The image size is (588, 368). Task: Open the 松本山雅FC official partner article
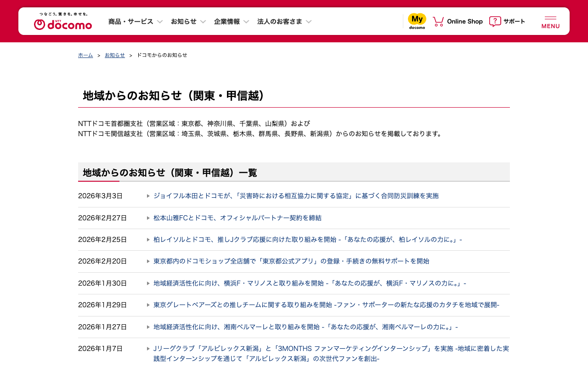[237, 218]
